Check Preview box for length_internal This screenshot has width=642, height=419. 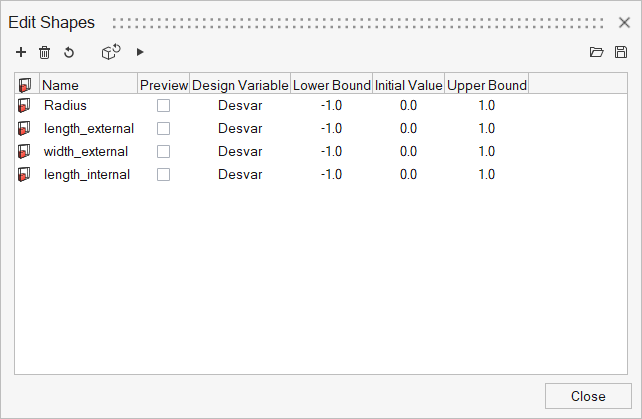point(163,174)
